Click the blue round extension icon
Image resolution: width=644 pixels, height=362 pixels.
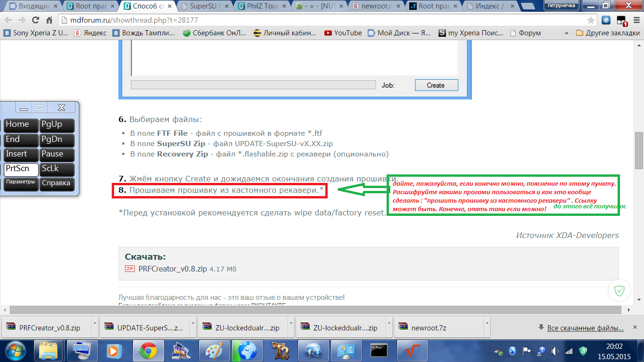[607, 20]
